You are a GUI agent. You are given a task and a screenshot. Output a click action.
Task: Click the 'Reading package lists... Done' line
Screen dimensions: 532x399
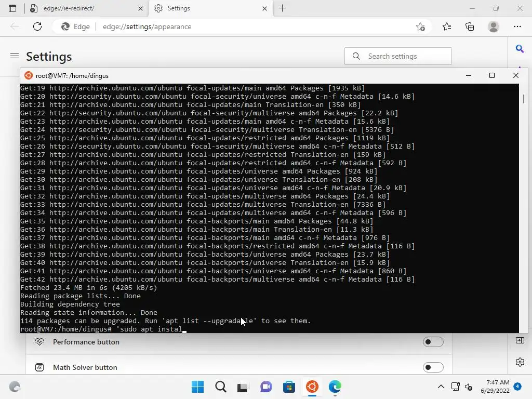pyautogui.click(x=81, y=296)
